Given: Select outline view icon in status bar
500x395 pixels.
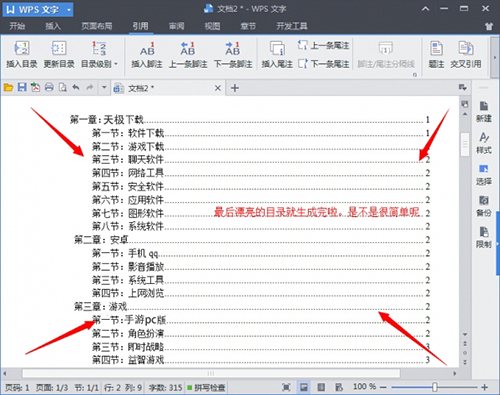Looking at the screenshot, I should 321,387.
